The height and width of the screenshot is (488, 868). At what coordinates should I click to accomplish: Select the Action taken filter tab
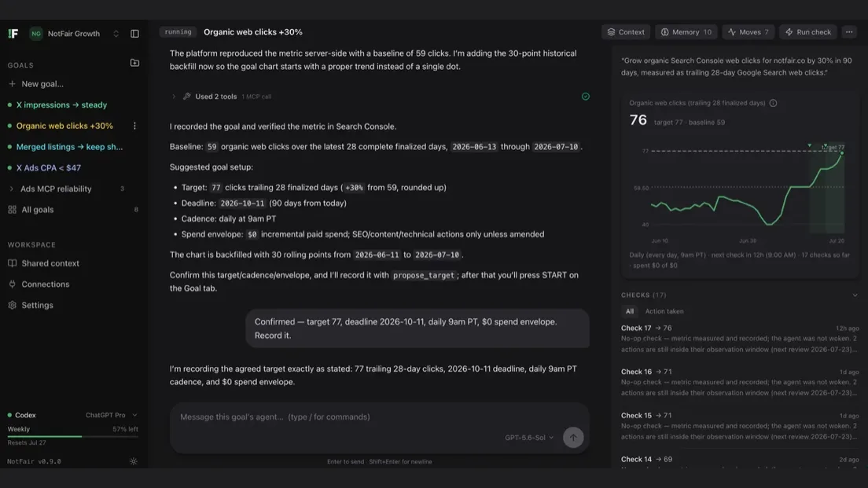[x=664, y=311]
